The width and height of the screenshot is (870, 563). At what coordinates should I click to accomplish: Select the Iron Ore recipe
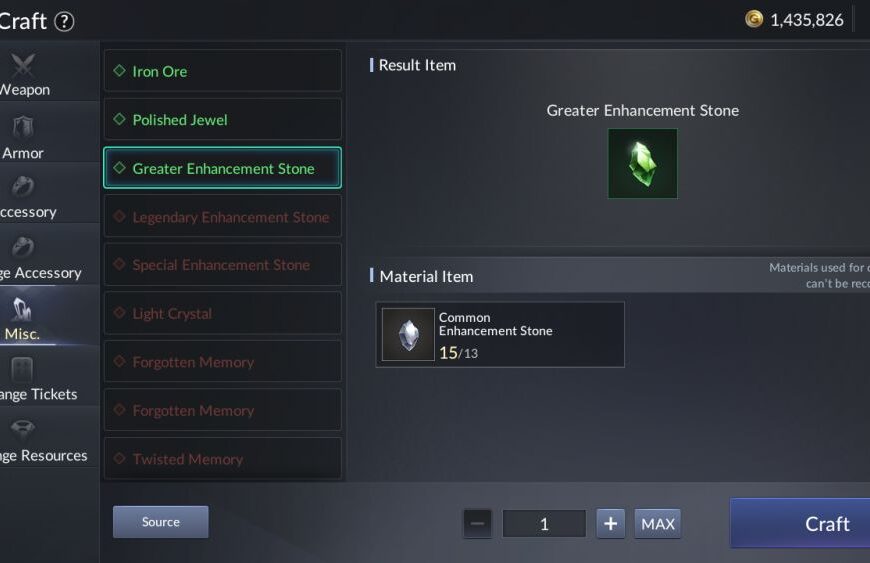point(222,71)
